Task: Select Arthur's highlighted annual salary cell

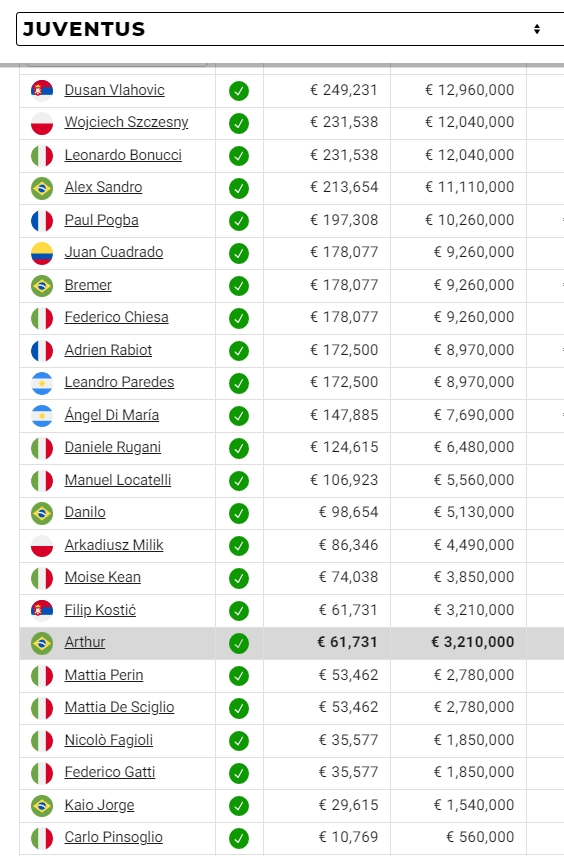Action: [x=459, y=643]
